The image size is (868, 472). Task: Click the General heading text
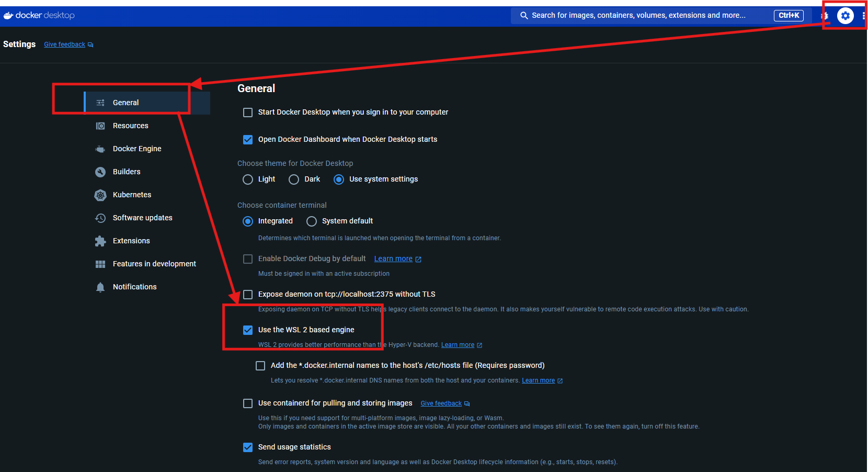pyautogui.click(x=256, y=88)
